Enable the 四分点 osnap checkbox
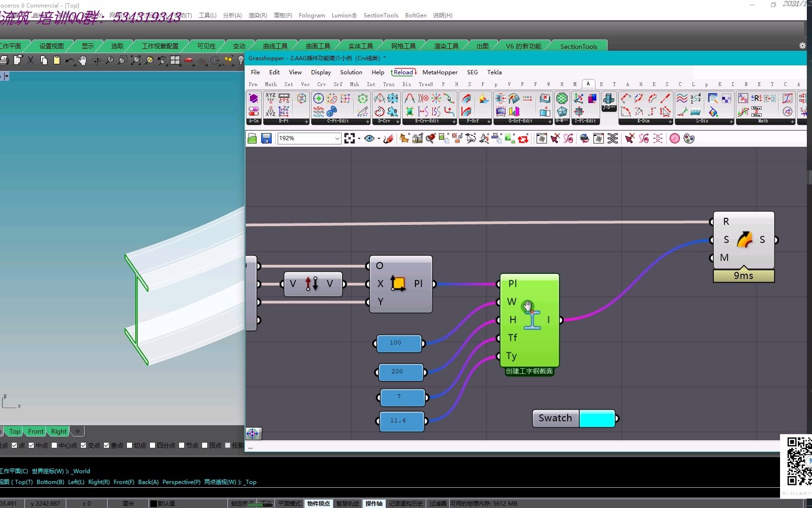Screen dimensions: 812x508 click(x=152, y=445)
